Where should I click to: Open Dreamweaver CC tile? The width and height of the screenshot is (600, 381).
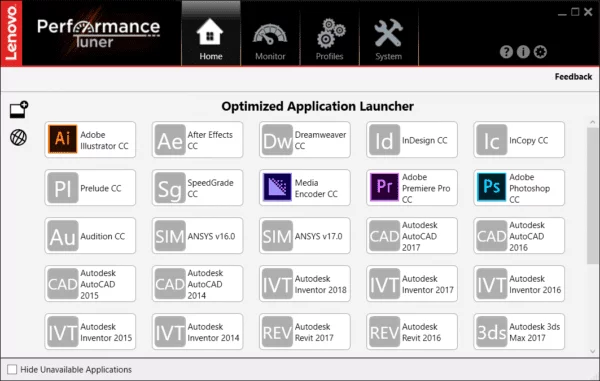click(305, 140)
